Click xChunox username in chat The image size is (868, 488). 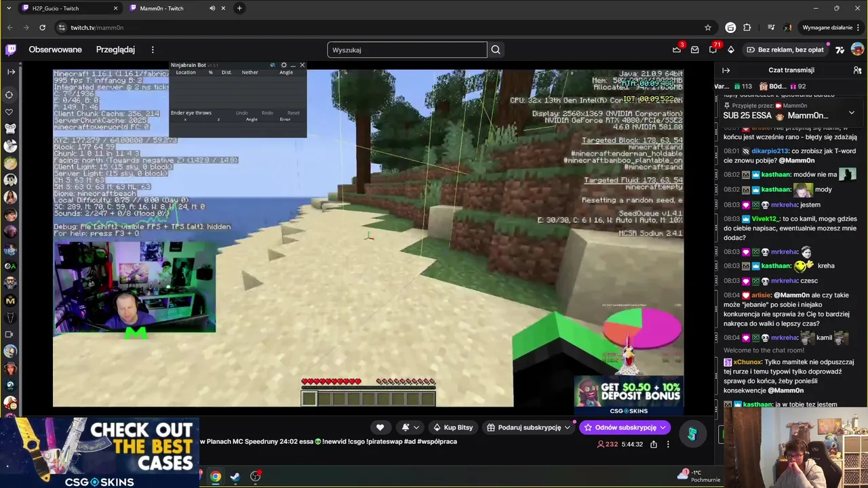[747, 362]
